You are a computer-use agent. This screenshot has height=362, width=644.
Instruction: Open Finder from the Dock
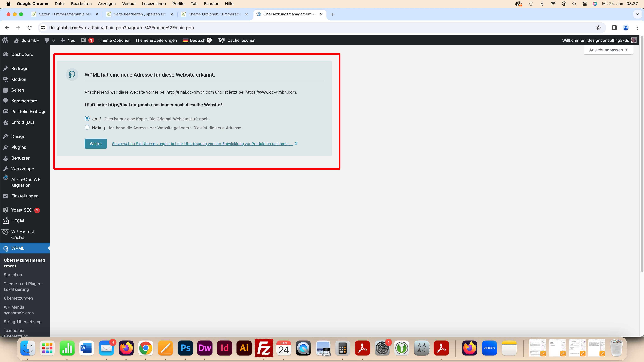coord(28,348)
